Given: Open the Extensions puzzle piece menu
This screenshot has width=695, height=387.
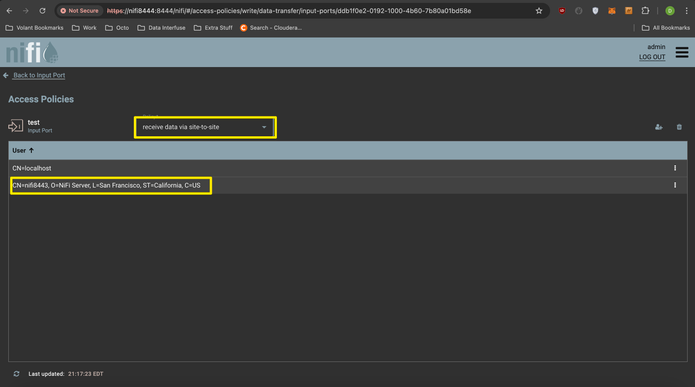Looking at the screenshot, I should tap(645, 11).
